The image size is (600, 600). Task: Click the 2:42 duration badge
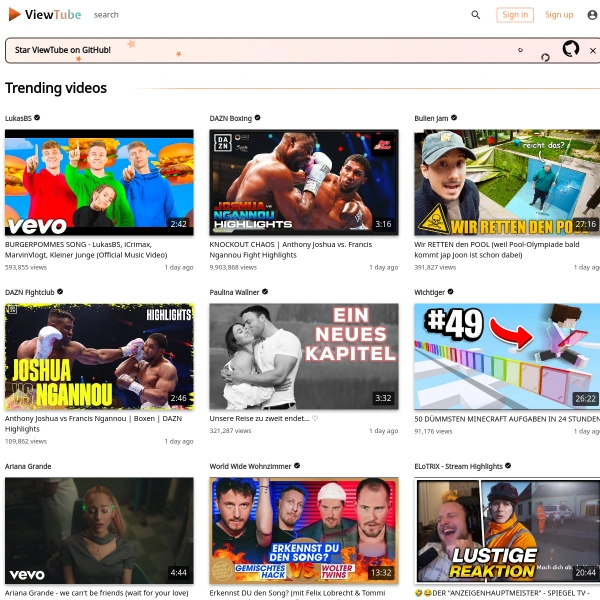[179, 224]
